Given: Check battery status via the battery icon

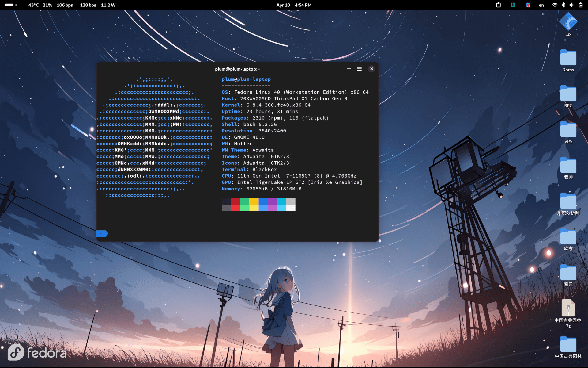Looking at the screenshot, I should (580, 5).
